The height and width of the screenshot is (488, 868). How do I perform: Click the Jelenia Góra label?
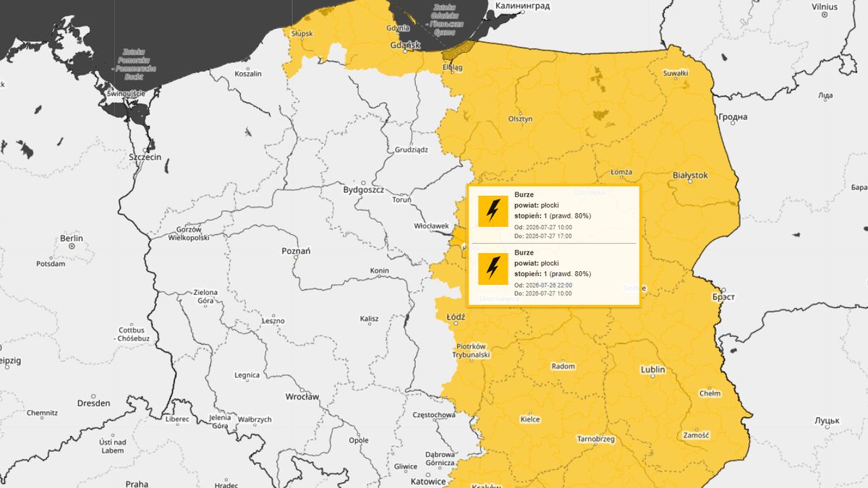[219, 422]
